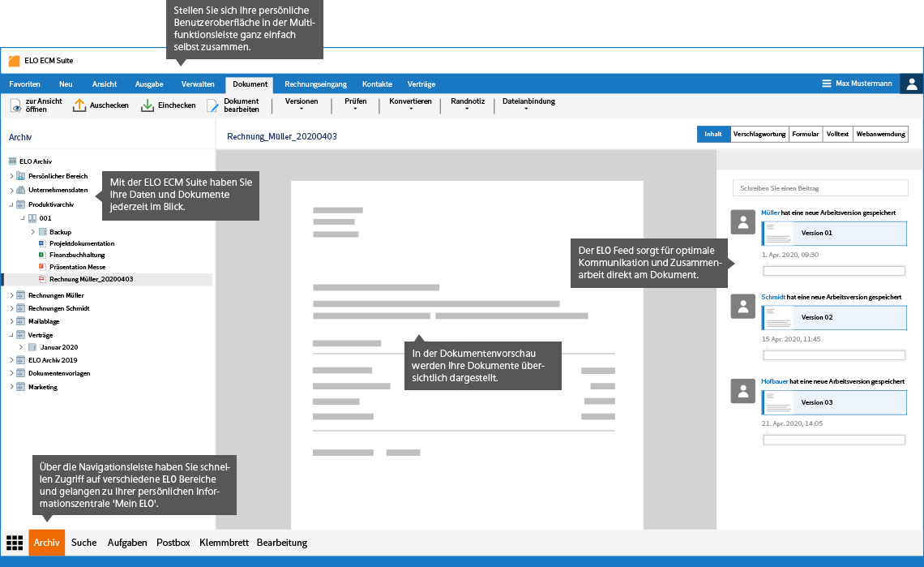Open the app grid launcher icon

coord(15,543)
